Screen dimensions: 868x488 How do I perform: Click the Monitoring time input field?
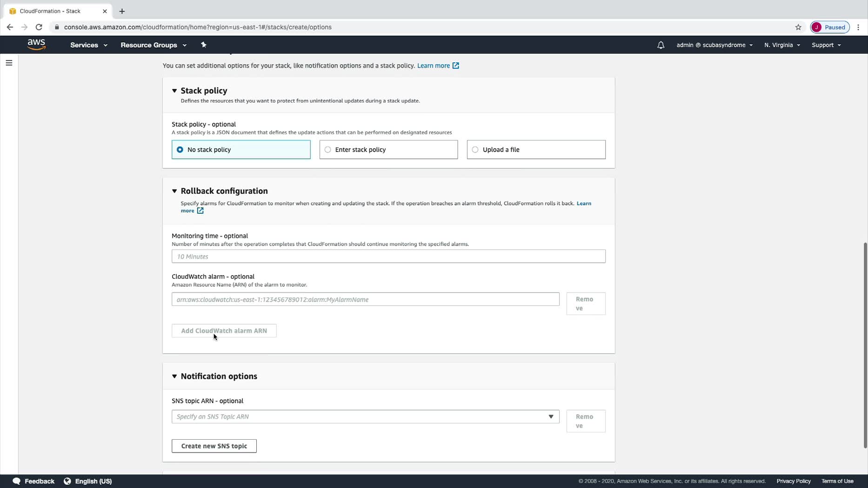tap(388, 257)
